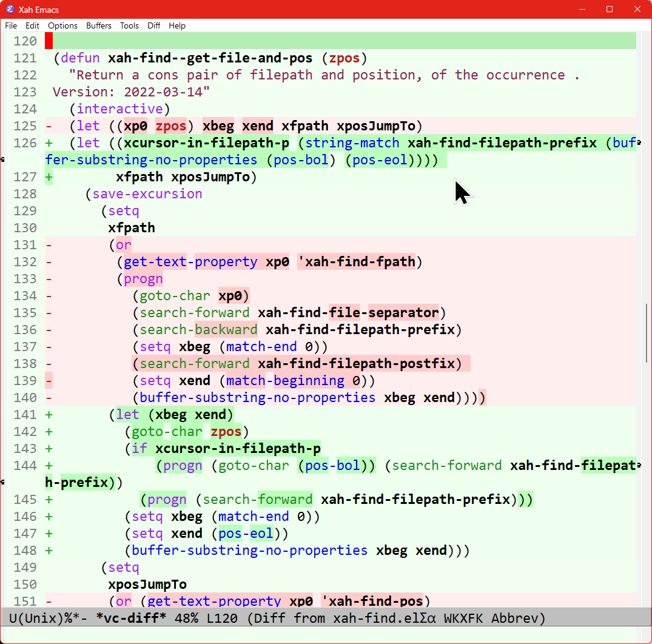Screen dimensions: 652x644
Task: Open the Buffers menu
Action: (x=99, y=26)
